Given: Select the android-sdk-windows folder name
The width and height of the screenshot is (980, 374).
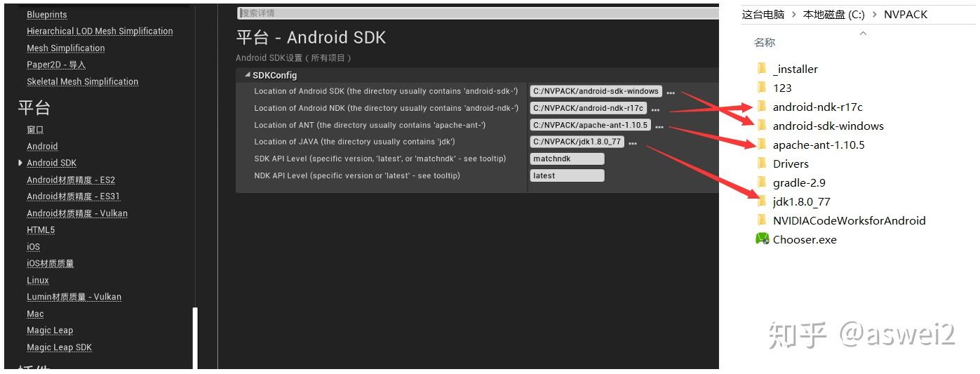Looking at the screenshot, I should (828, 126).
